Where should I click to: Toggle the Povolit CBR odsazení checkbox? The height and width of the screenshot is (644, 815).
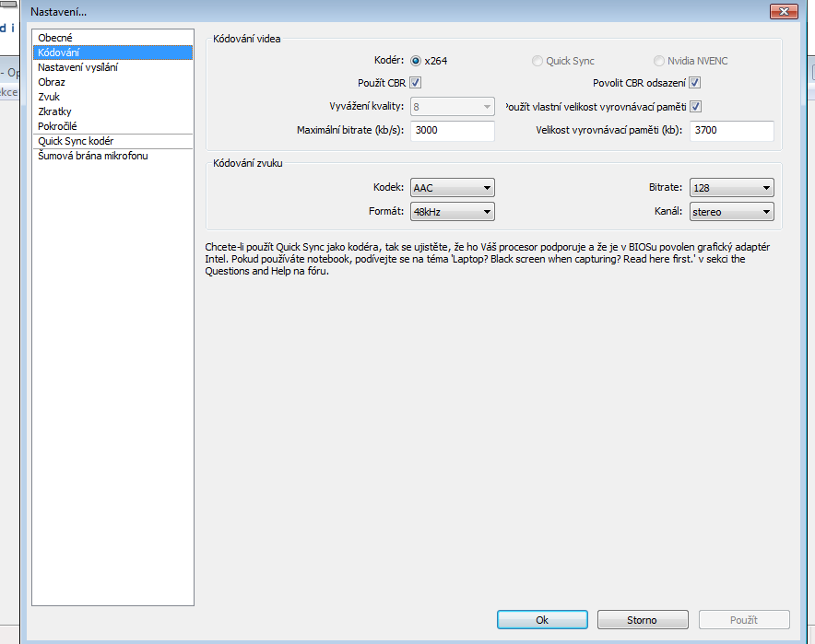(695, 84)
